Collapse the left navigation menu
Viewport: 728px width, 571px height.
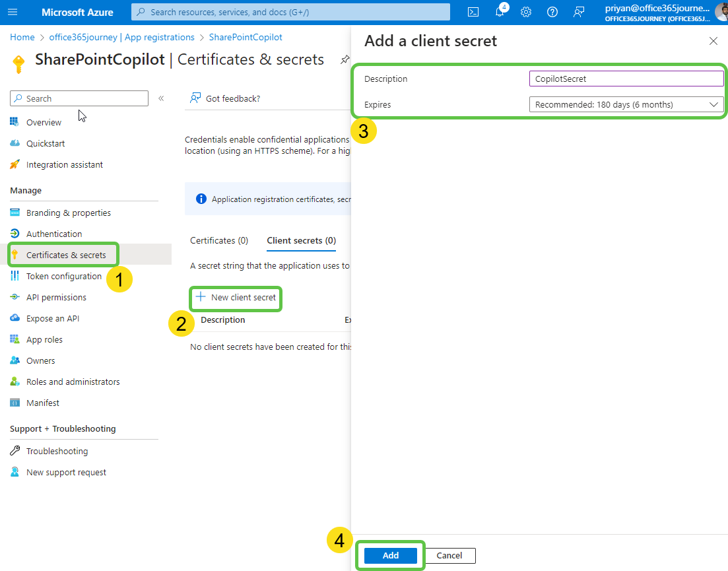(x=161, y=98)
